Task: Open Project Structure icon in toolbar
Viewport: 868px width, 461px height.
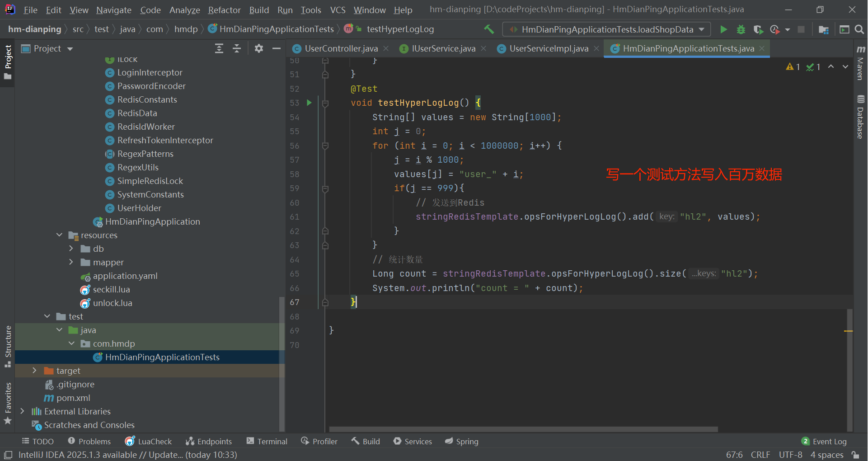Action: (823, 29)
